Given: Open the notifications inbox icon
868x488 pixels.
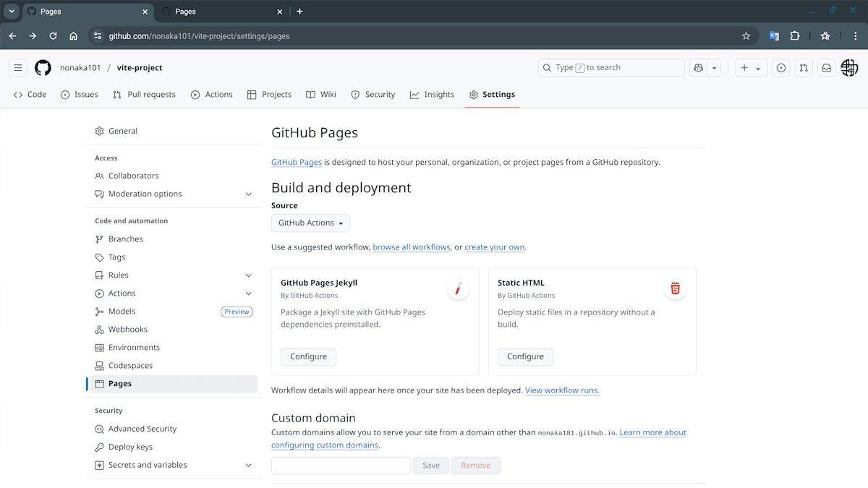Looking at the screenshot, I should pyautogui.click(x=826, y=68).
